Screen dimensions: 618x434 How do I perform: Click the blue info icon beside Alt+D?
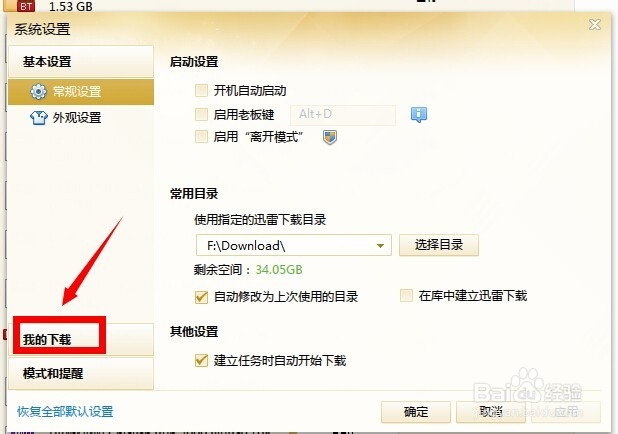click(419, 115)
